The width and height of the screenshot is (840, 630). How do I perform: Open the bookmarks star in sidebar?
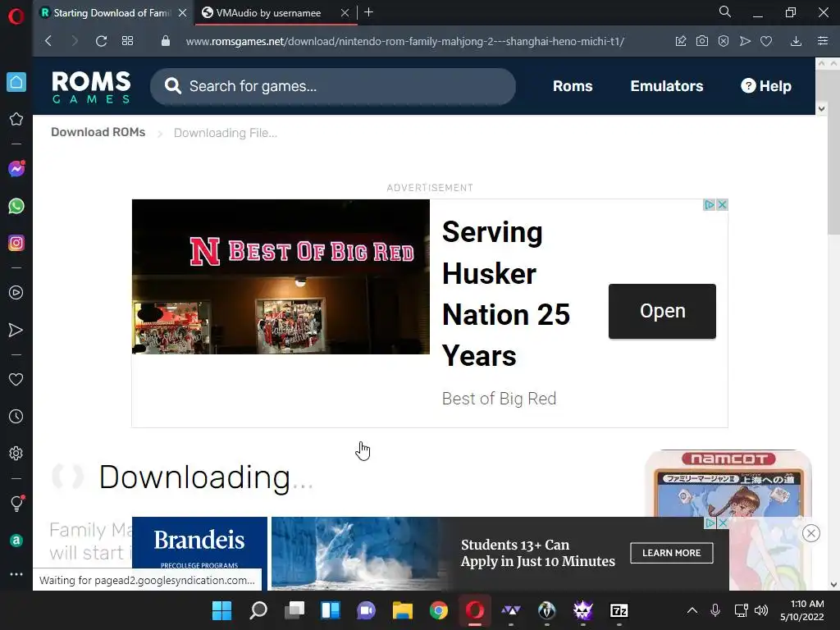point(16,119)
